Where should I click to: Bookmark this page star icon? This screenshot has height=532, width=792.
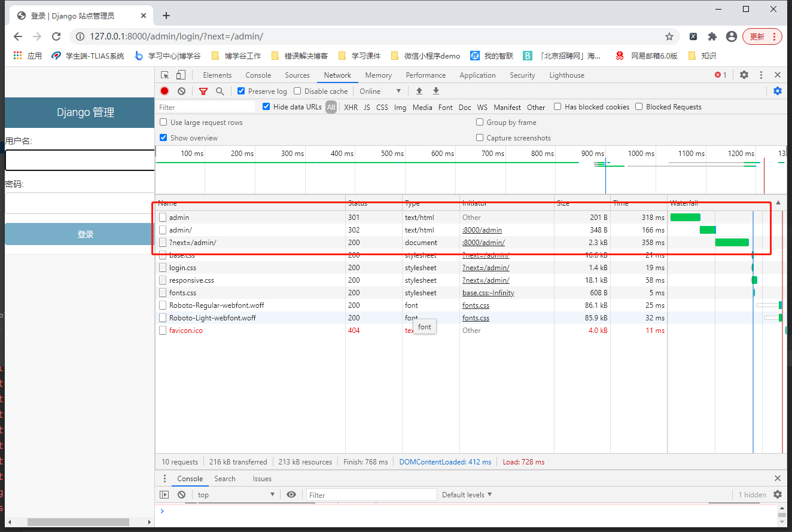(x=669, y=36)
